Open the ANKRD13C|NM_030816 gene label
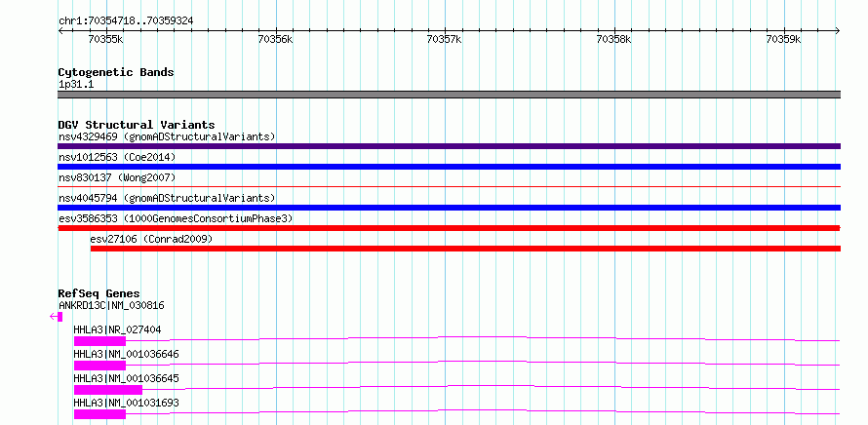Image resolution: width=868 pixels, height=425 pixels. click(111, 305)
